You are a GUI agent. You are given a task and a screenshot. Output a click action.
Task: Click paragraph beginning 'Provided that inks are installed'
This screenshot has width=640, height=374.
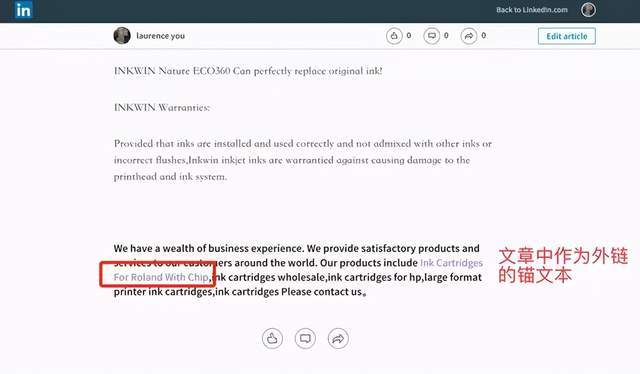pos(303,160)
